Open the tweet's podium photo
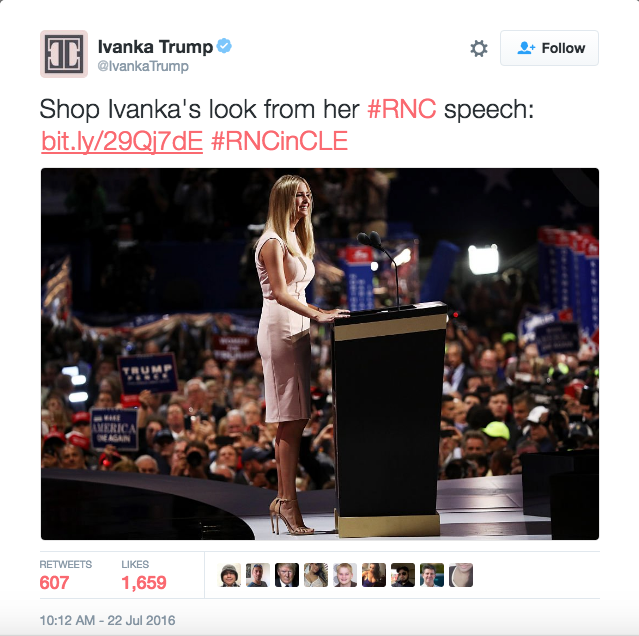 320,354
